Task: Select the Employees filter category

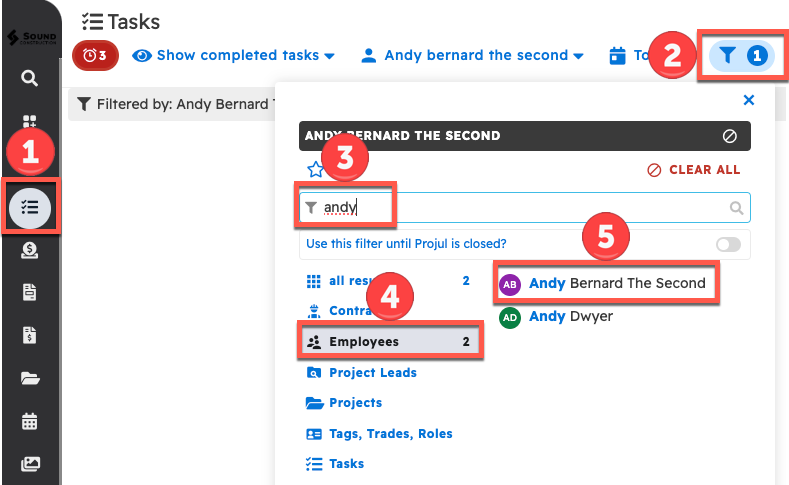Action: [x=389, y=342]
